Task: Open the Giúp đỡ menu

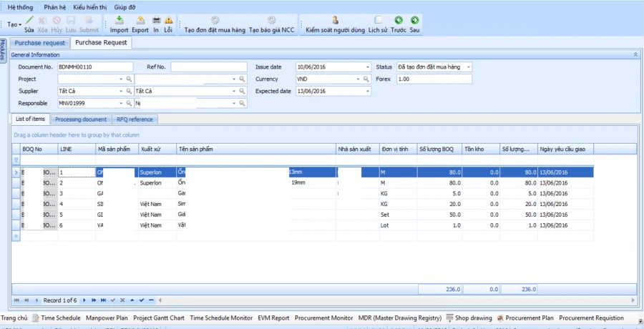Action: point(125,7)
